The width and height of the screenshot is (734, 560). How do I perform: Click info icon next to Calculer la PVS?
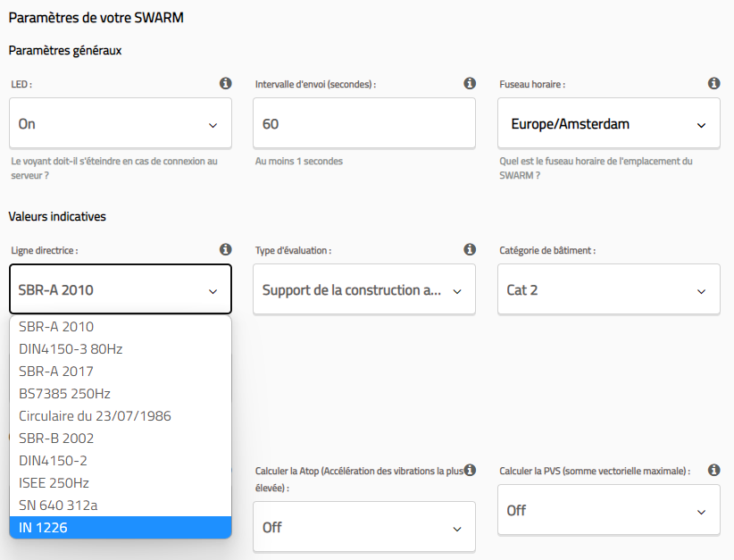pyautogui.click(x=713, y=470)
